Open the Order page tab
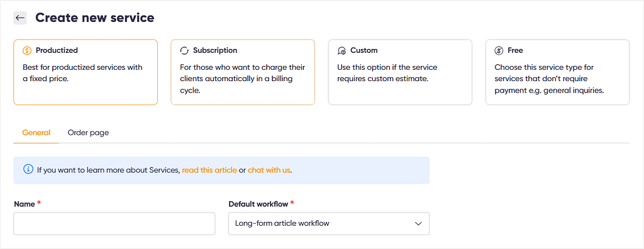 click(x=88, y=133)
